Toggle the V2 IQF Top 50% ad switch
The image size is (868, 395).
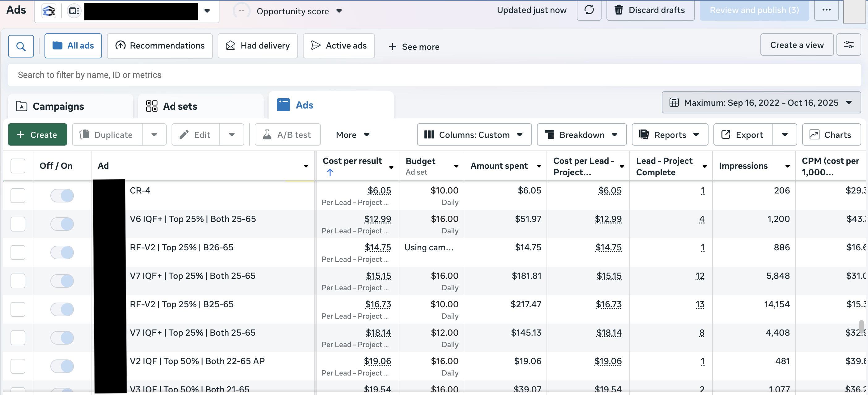pyautogui.click(x=62, y=366)
